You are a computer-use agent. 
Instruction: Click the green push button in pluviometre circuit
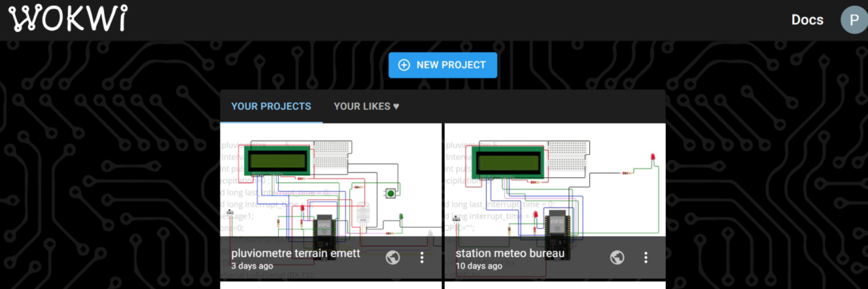(390, 193)
